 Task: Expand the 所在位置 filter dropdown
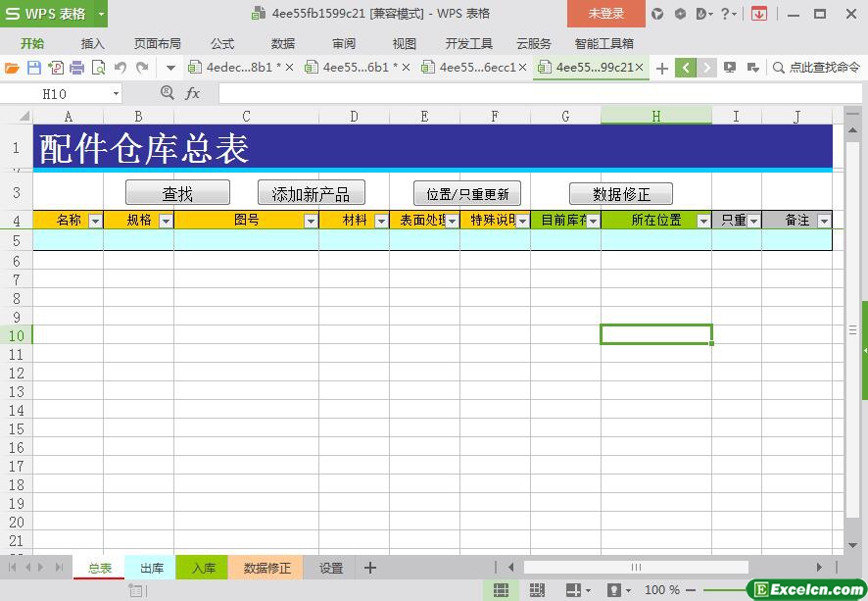703,221
